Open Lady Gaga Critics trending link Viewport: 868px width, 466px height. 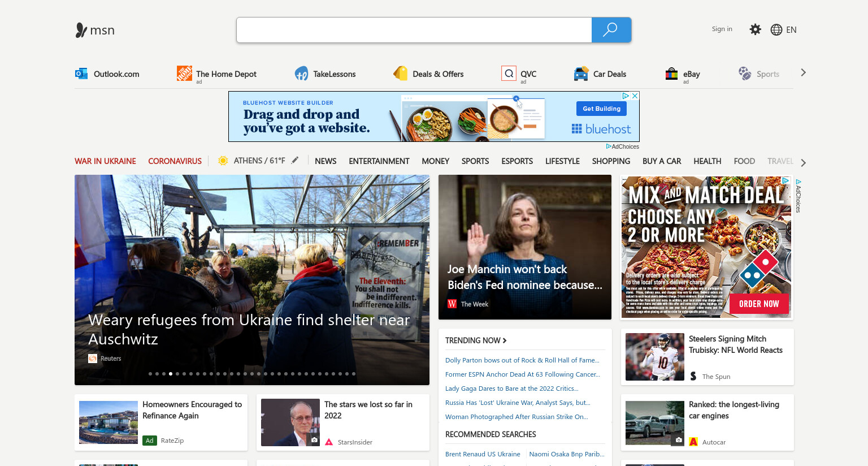[512, 389]
